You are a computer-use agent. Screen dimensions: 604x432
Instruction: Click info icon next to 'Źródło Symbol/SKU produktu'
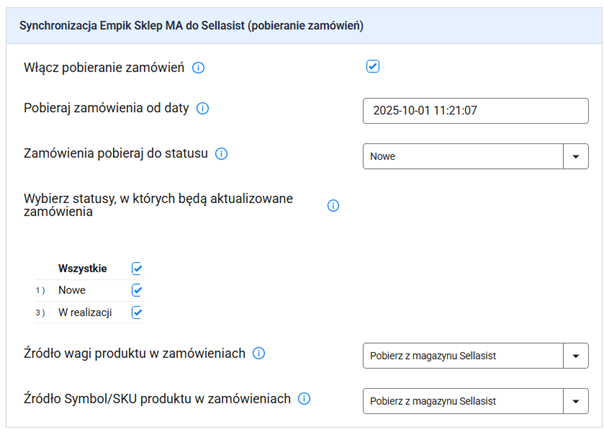(x=304, y=399)
